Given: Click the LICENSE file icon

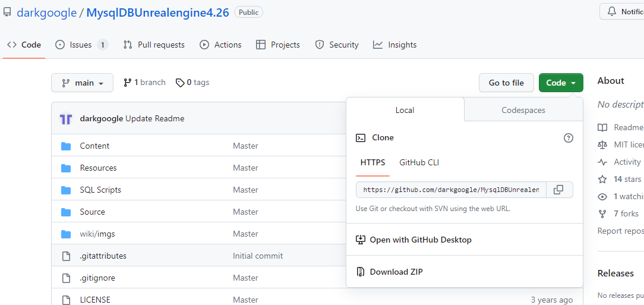Looking at the screenshot, I should coord(66,300).
